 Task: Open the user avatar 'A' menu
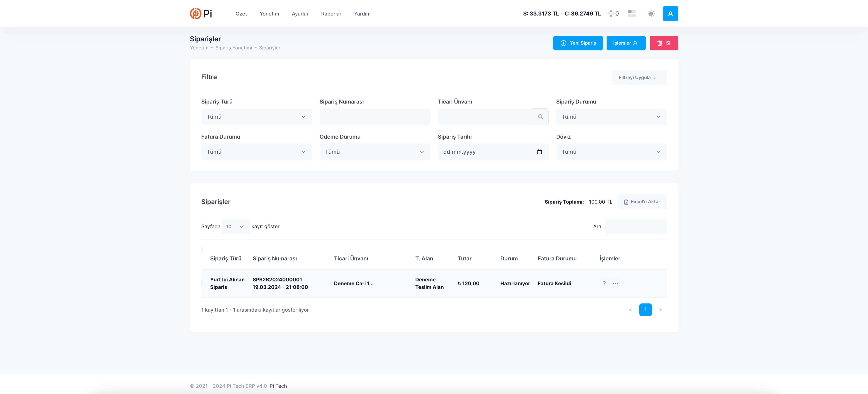coord(670,14)
